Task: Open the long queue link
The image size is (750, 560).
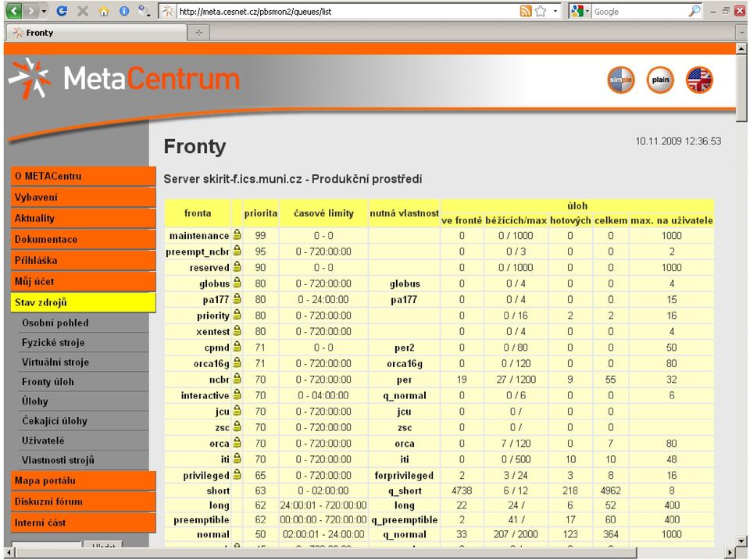Action: tap(219, 505)
